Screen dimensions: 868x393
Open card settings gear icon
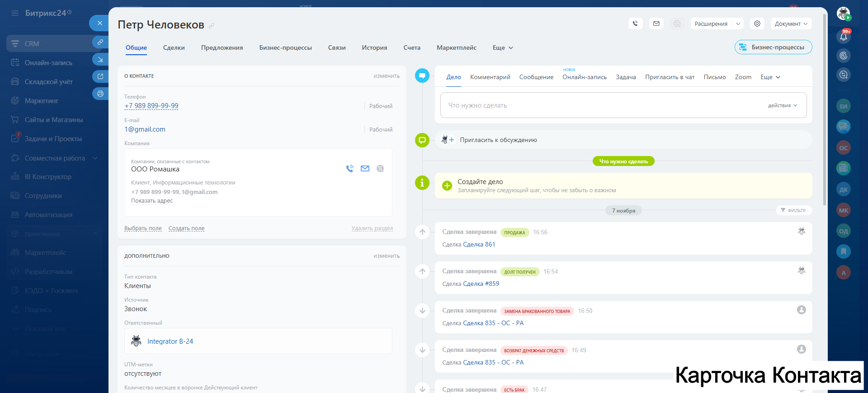(757, 24)
